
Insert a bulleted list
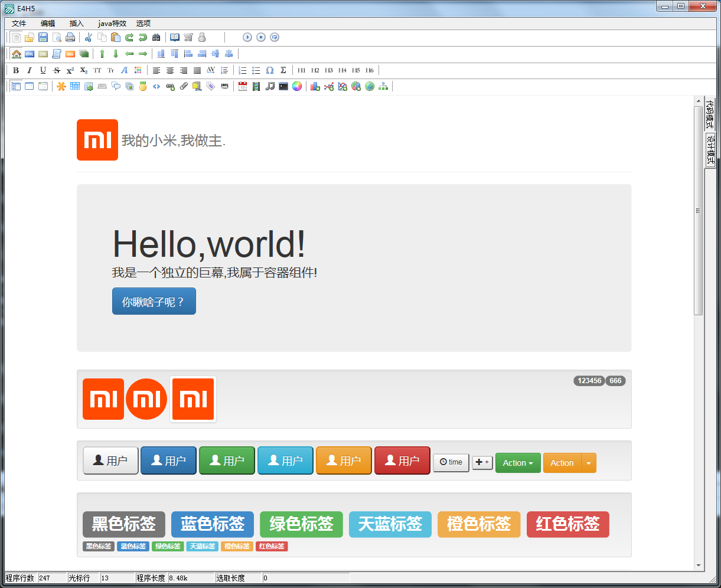pyautogui.click(x=256, y=70)
